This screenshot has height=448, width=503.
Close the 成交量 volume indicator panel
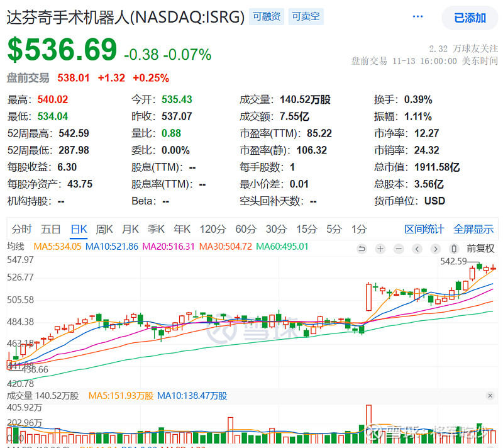click(x=490, y=396)
